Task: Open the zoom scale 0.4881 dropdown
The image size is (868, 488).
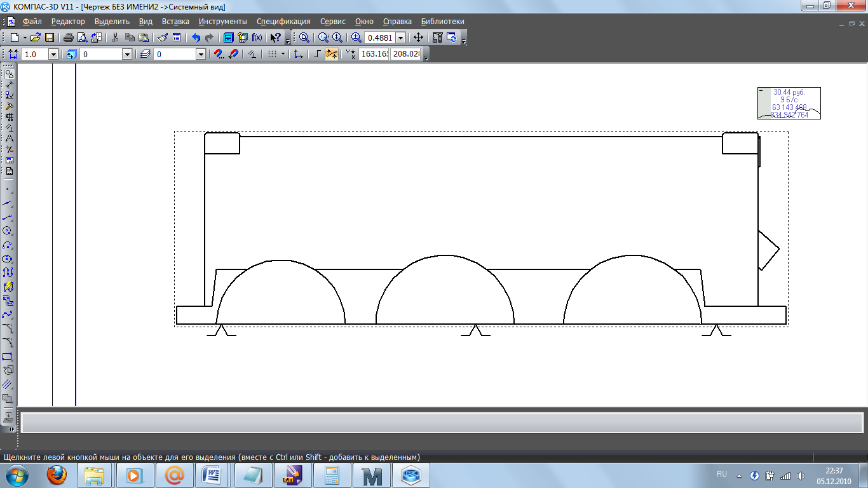Action: tap(400, 38)
